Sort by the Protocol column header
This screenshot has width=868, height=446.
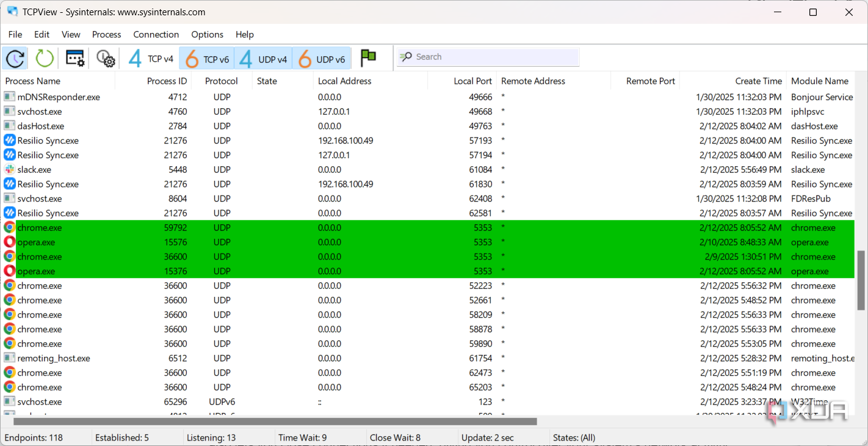coord(222,81)
